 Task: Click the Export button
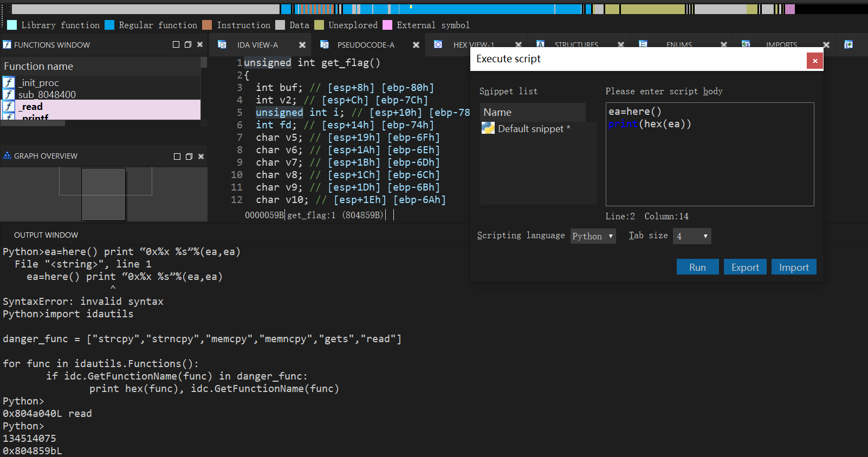(745, 267)
